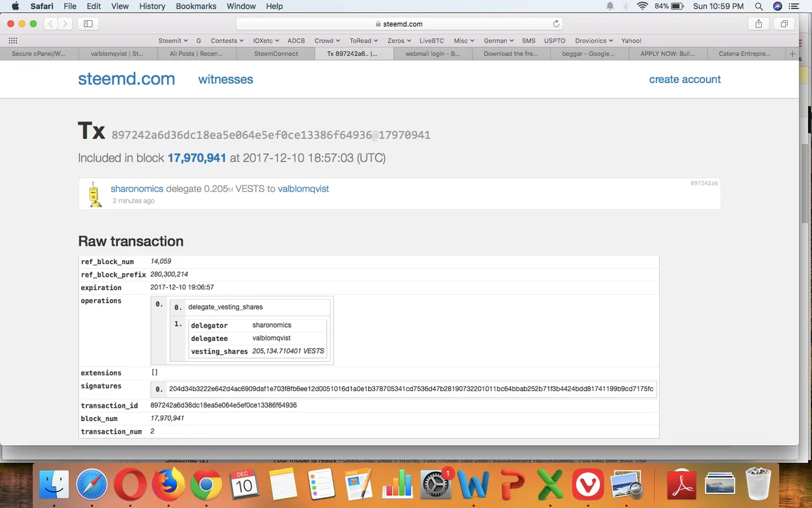
Task: Open the Top Sites grid icon in favorites bar
Action: [13, 41]
